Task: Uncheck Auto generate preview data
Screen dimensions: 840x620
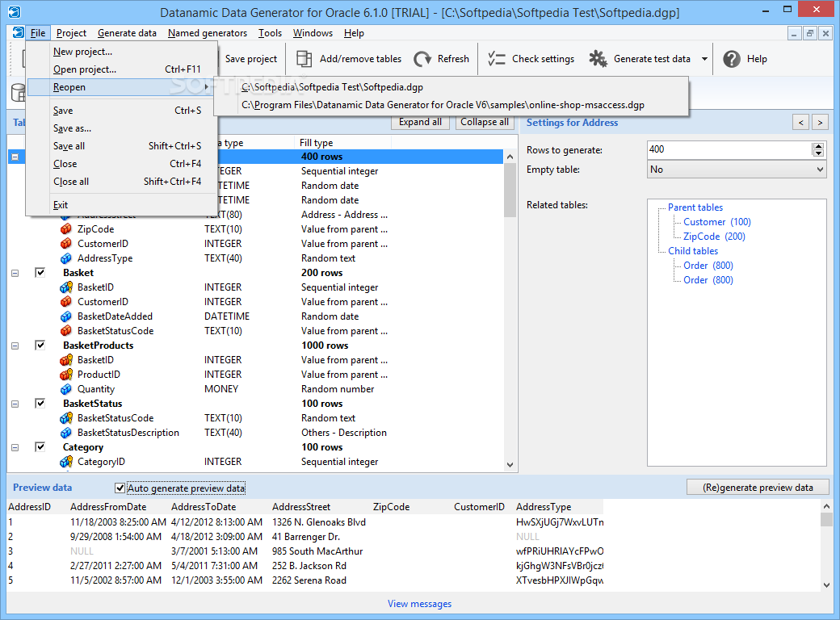Action: click(120, 488)
